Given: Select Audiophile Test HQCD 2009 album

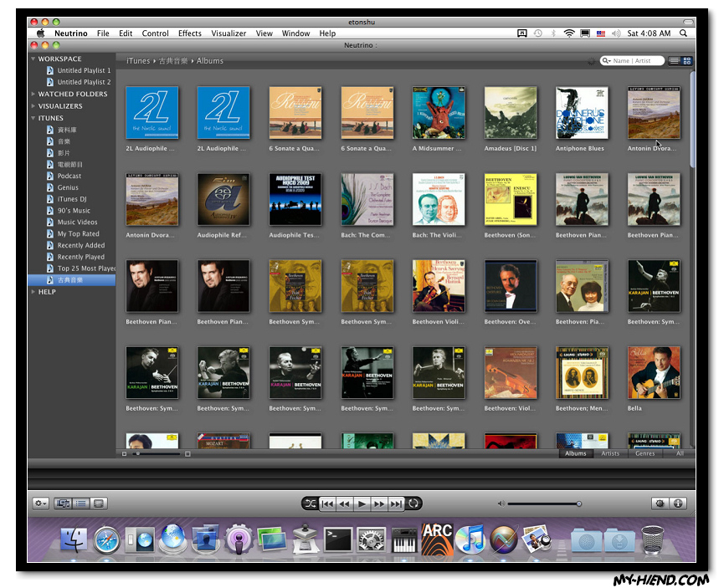Looking at the screenshot, I should (295, 199).
